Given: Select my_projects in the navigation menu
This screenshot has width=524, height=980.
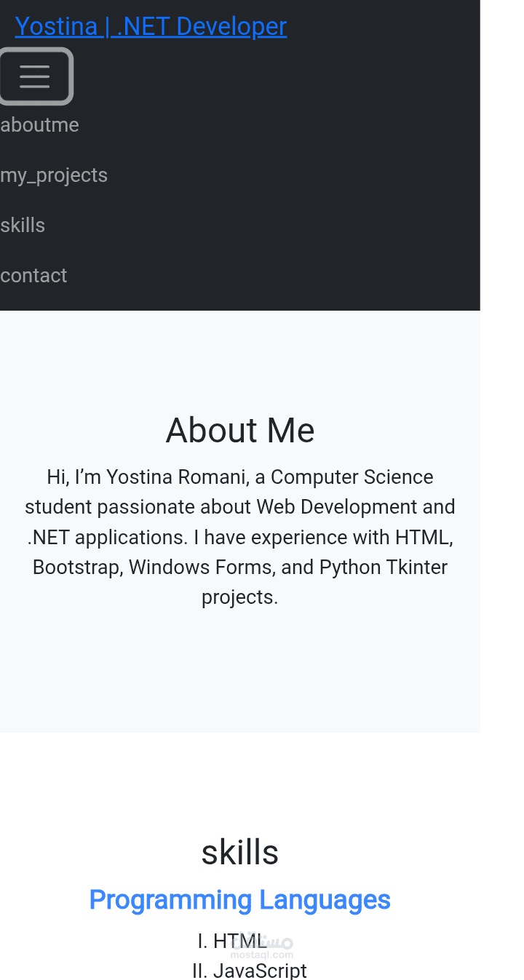Looking at the screenshot, I should [x=54, y=175].
